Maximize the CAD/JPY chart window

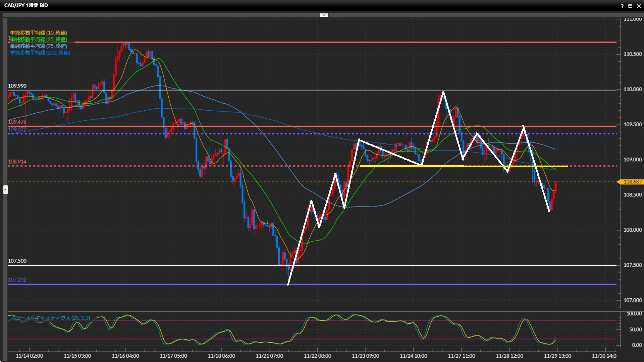pos(630,6)
